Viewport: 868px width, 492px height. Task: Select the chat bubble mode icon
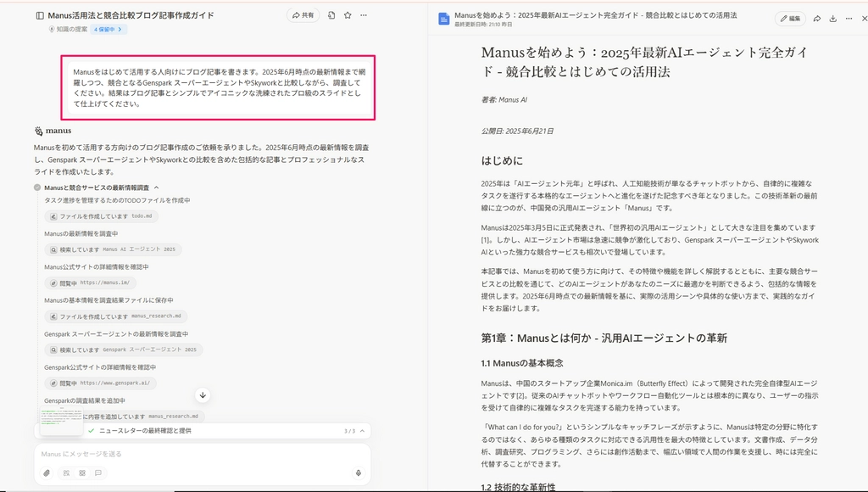tap(98, 473)
